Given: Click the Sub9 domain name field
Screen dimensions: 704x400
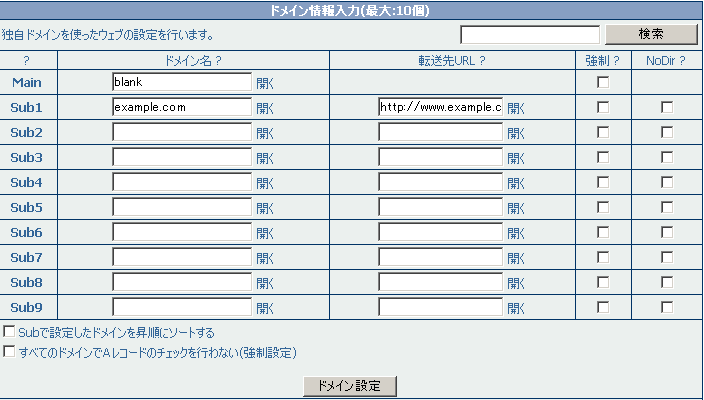Looking at the screenshot, I should pos(182,308).
